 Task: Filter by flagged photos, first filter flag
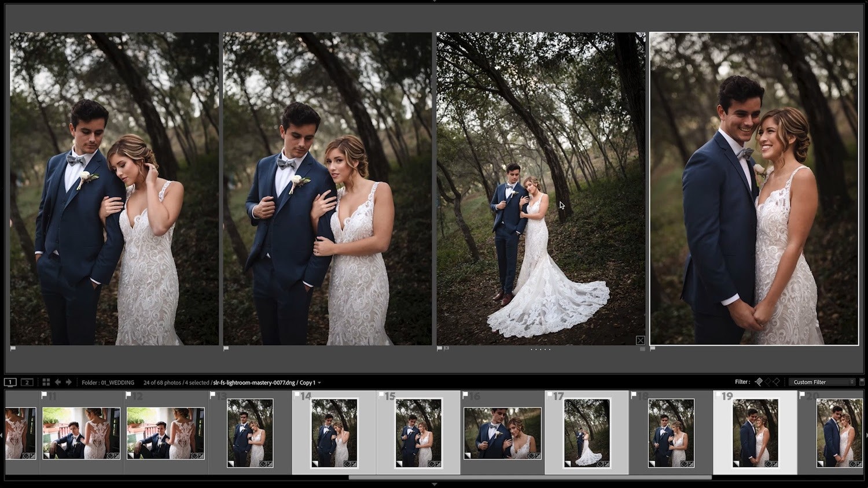tap(759, 382)
